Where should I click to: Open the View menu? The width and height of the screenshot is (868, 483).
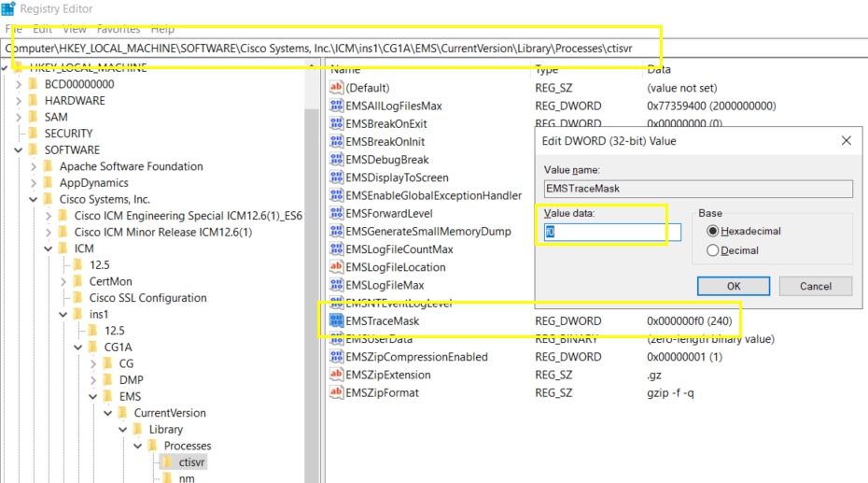tap(74, 29)
